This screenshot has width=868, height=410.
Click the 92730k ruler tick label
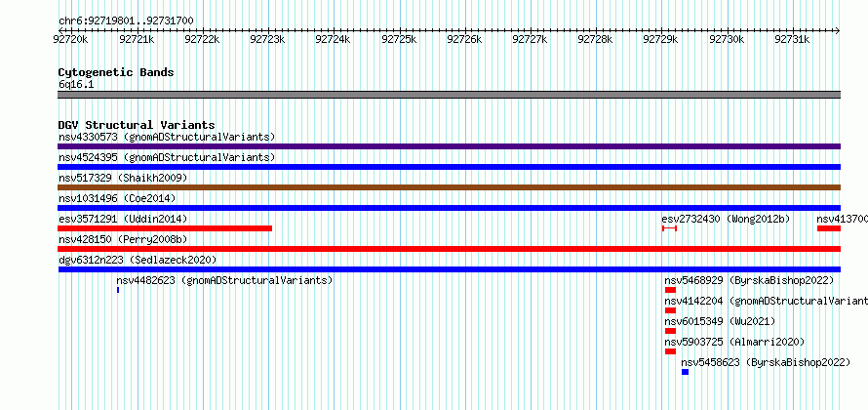[x=727, y=39]
